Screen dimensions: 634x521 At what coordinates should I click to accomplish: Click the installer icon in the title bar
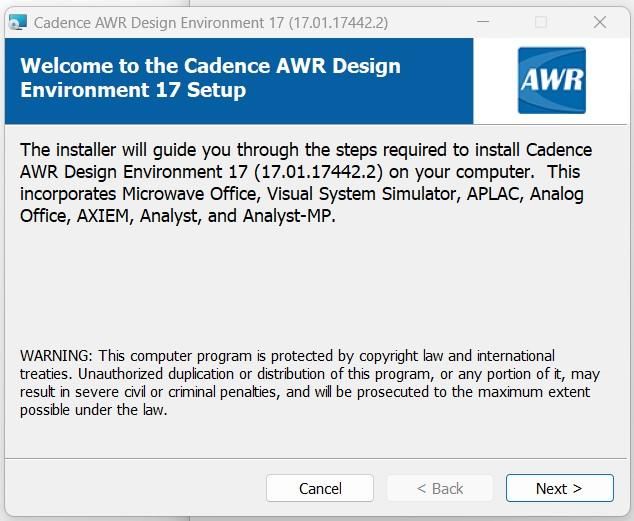click(18, 22)
